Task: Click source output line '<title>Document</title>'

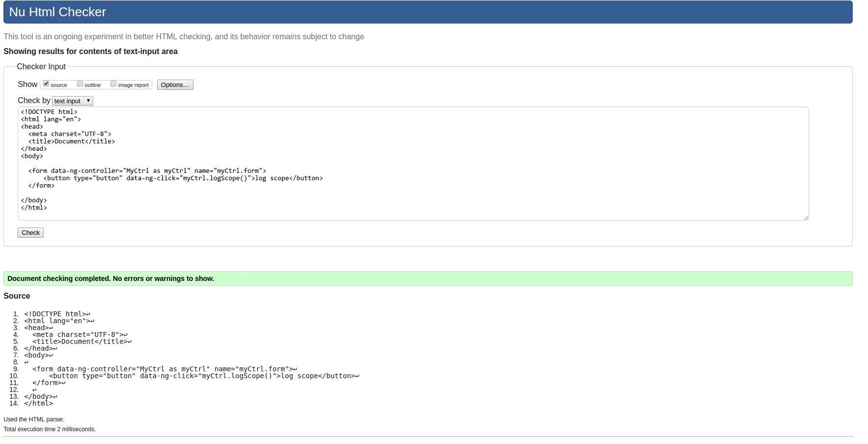Action: click(82, 341)
